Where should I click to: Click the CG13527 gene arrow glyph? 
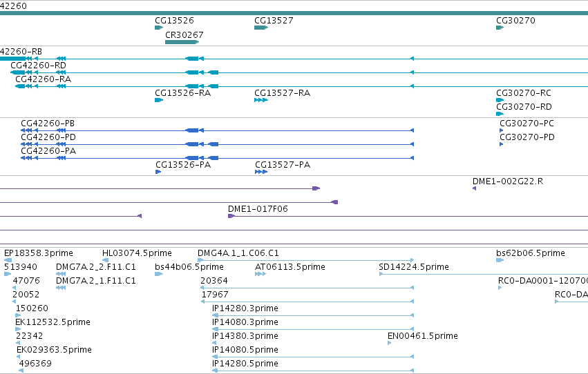pyautogui.click(x=261, y=28)
